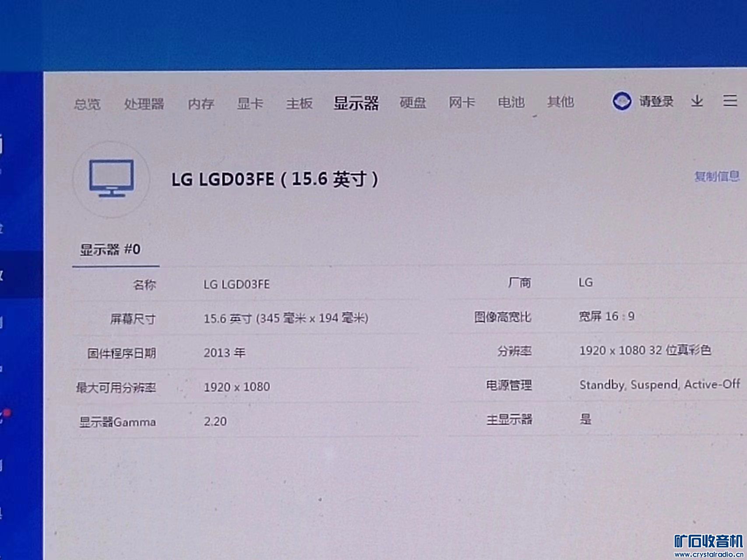Screen dimensions: 747x560
Task: Click the value Standby, Suspend, Active-Off
Action: click(659, 385)
